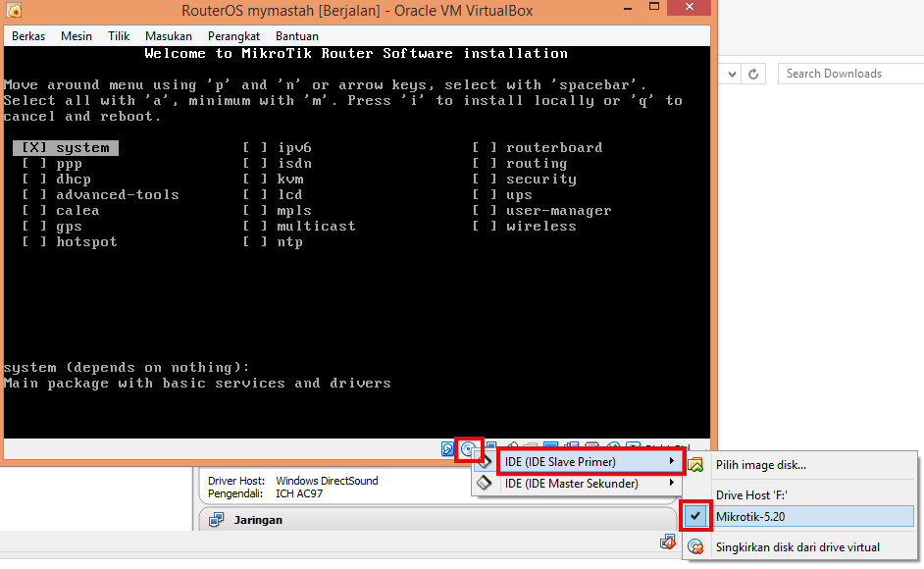The width and height of the screenshot is (924, 569).
Task: Toggle the ppp package checkbox
Action: (34, 163)
